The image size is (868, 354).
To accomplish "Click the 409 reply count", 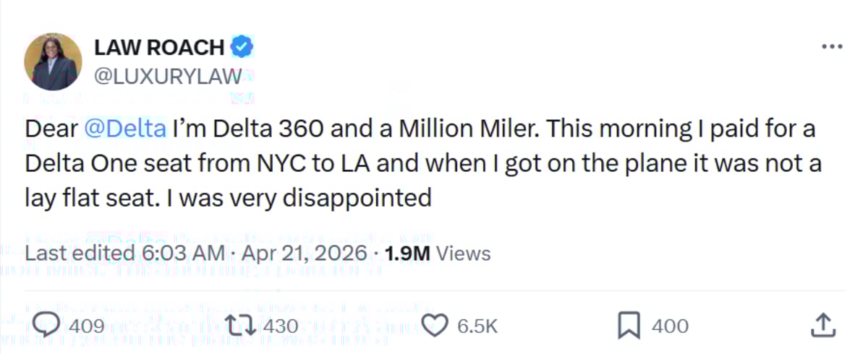I will (x=87, y=327).
